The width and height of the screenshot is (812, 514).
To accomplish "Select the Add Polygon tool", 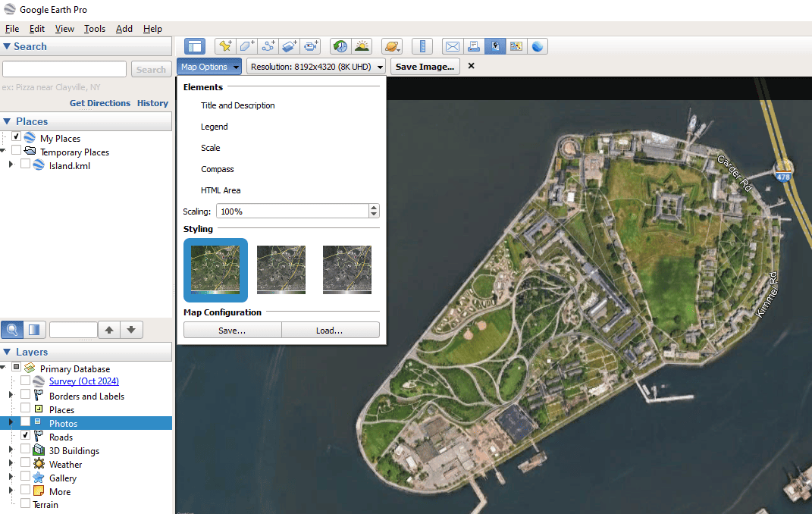I will pos(246,46).
